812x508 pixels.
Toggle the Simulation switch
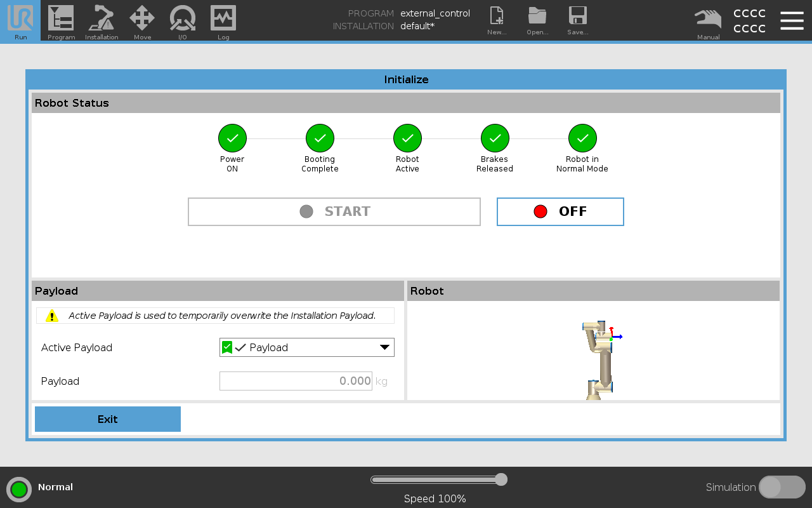tap(782, 487)
